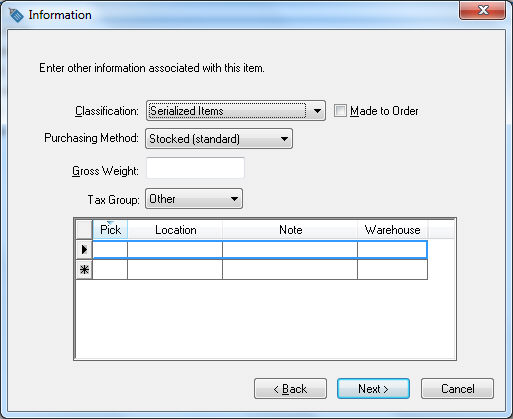Select the first row Location cell
The height and width of the screenshot is (419, 513).
pyautogui.click(x=175, y=249)
